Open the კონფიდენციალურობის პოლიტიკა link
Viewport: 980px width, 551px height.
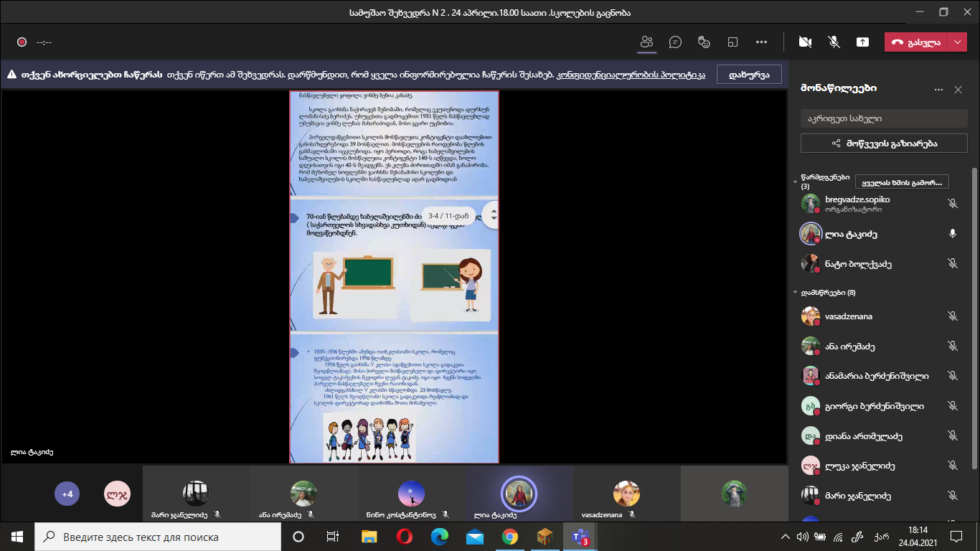click(630, 74)
